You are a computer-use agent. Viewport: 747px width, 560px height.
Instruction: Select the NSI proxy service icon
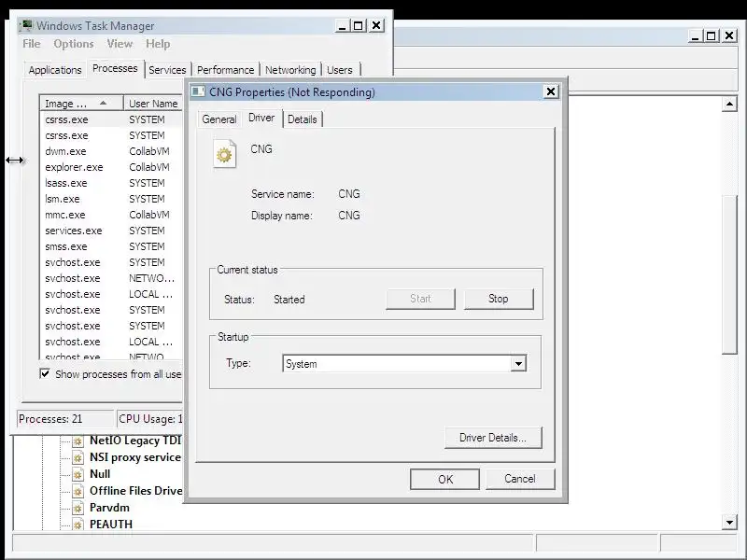[x=78, y=457]
